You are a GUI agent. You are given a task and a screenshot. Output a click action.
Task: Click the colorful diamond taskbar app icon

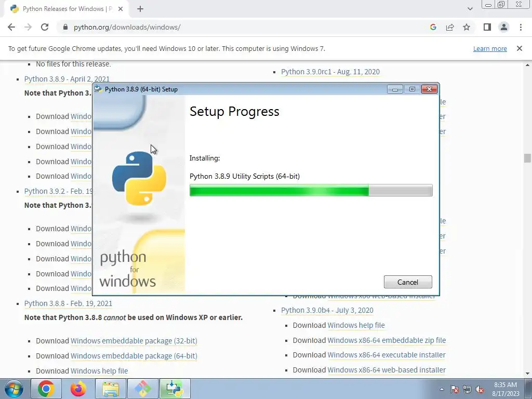[143, 389]
